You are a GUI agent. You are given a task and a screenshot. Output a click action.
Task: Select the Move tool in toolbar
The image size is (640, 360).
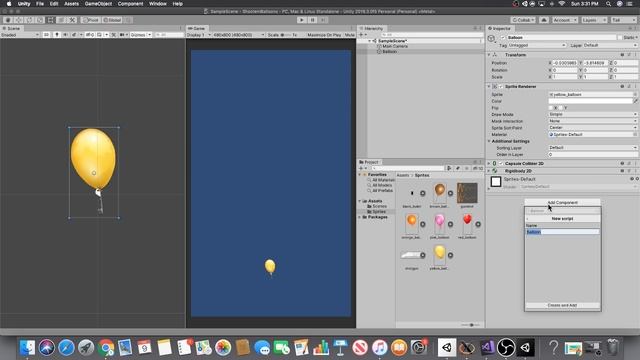(x=18, y=20)
